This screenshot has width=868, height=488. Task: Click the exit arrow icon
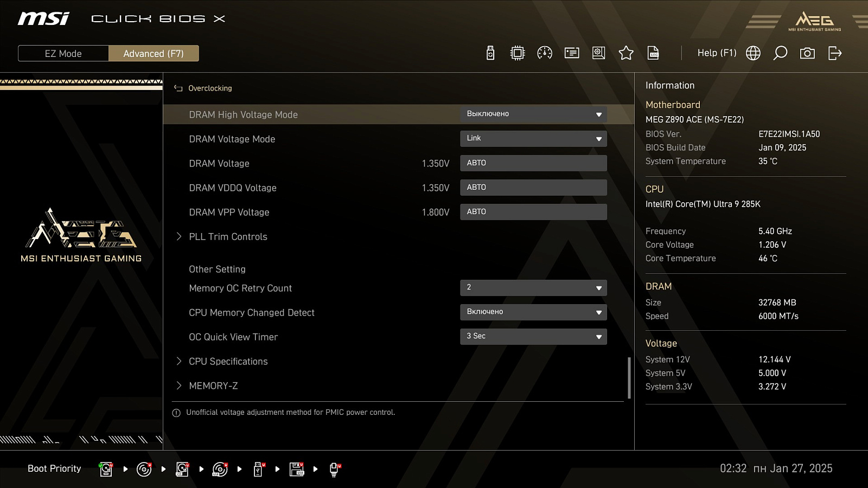pos(835,53)
